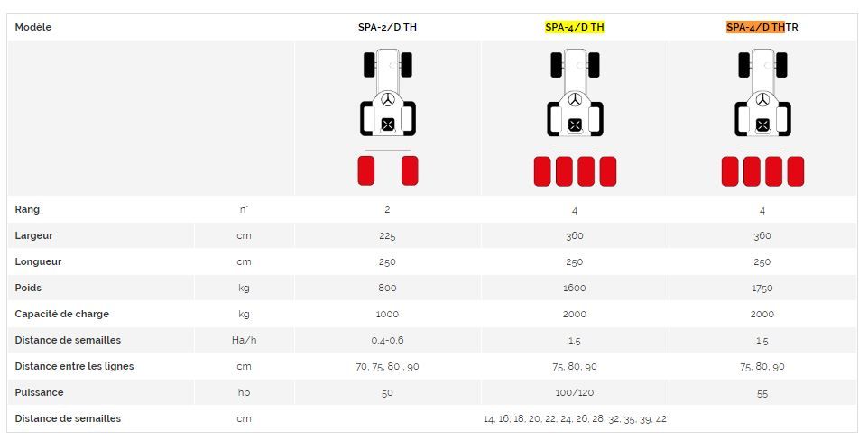Click the Capacité de charge row label
868x440 pixels.
[x=61, y=314]
